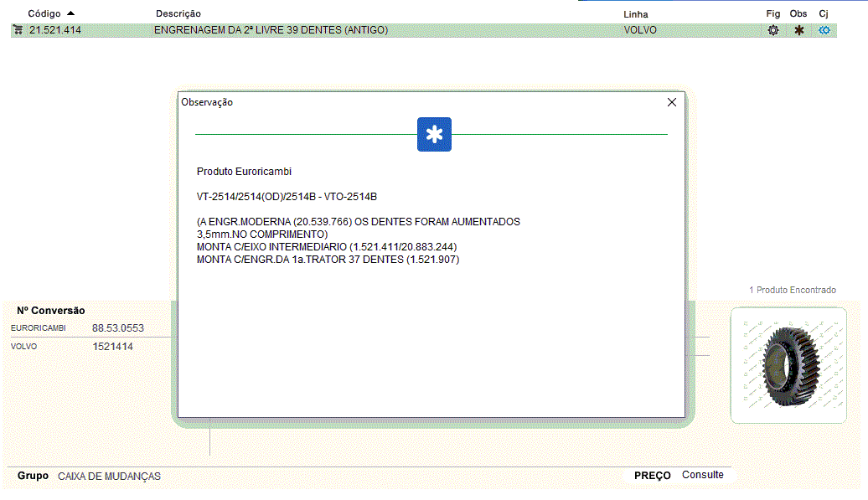The width and height of the screenshot is (868, 500).
Task: Open the gear product image thumbnail
Action: (788, 365)
